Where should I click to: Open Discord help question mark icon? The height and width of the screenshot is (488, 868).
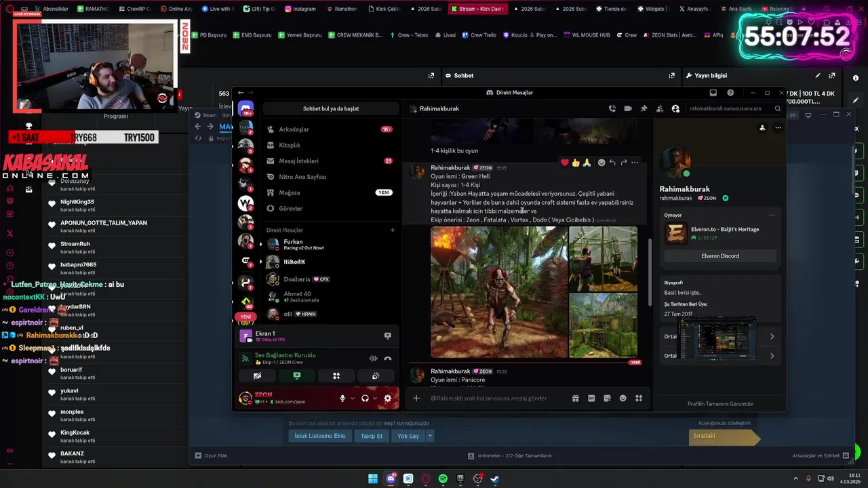pyautogui.click(x=730, y=93)
